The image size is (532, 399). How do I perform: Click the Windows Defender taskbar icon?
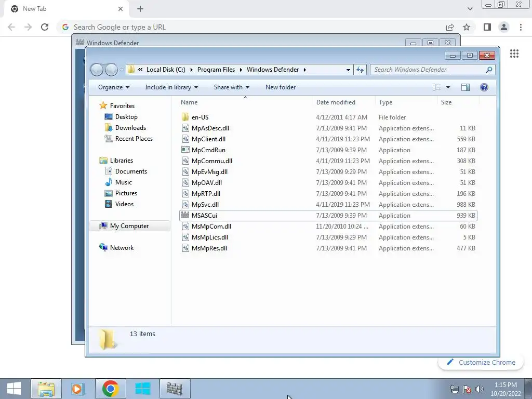coord(175,389)
